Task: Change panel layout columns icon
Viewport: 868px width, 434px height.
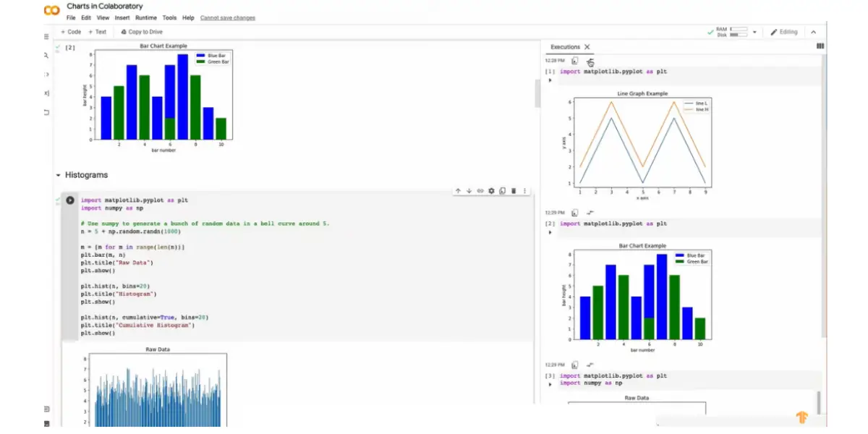Action: click(820, 46)
